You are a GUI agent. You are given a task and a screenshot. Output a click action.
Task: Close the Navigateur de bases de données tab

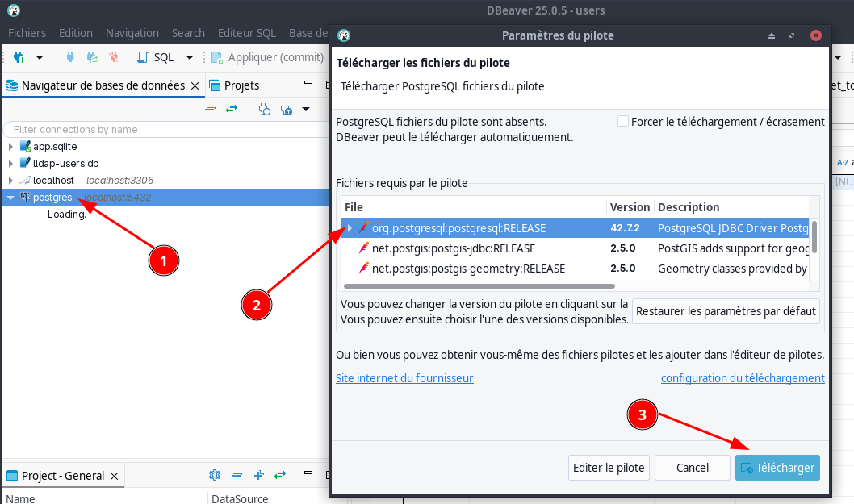tap(195, 86)
